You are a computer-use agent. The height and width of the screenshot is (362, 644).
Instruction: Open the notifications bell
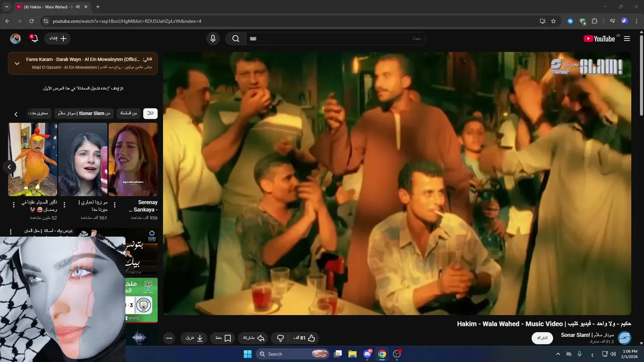(x=34, y=39)
